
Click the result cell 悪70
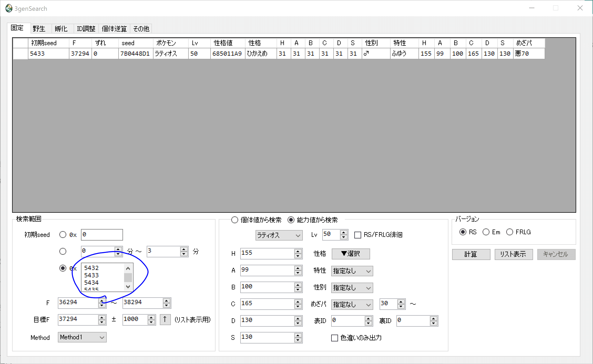coord(529,54)
